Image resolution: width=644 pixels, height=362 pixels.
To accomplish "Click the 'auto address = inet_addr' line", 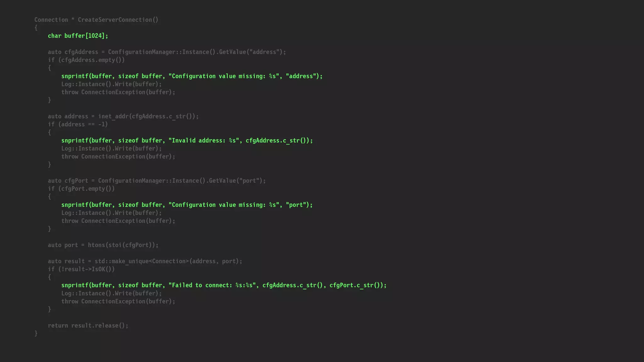I will 123,116.
